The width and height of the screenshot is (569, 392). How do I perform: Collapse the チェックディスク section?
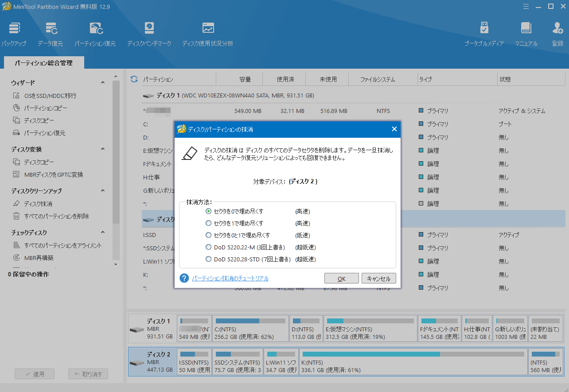coord(103,233)
